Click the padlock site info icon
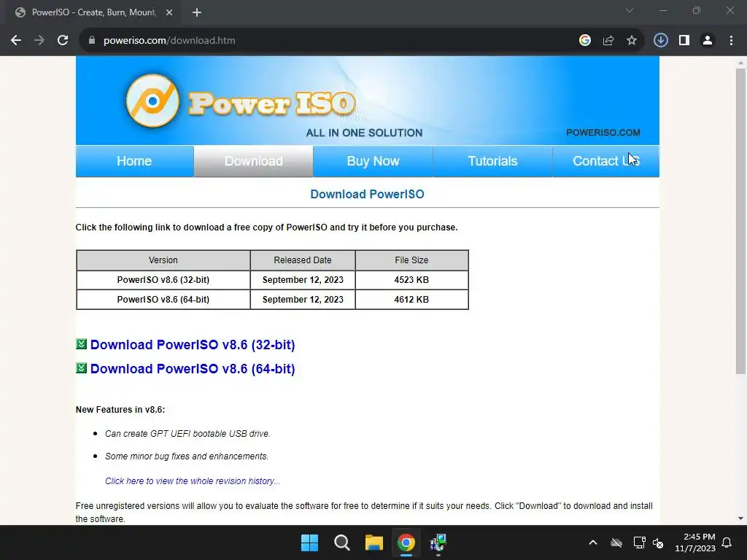The width and height of the screenshot is (747, 560). point(91,41)
